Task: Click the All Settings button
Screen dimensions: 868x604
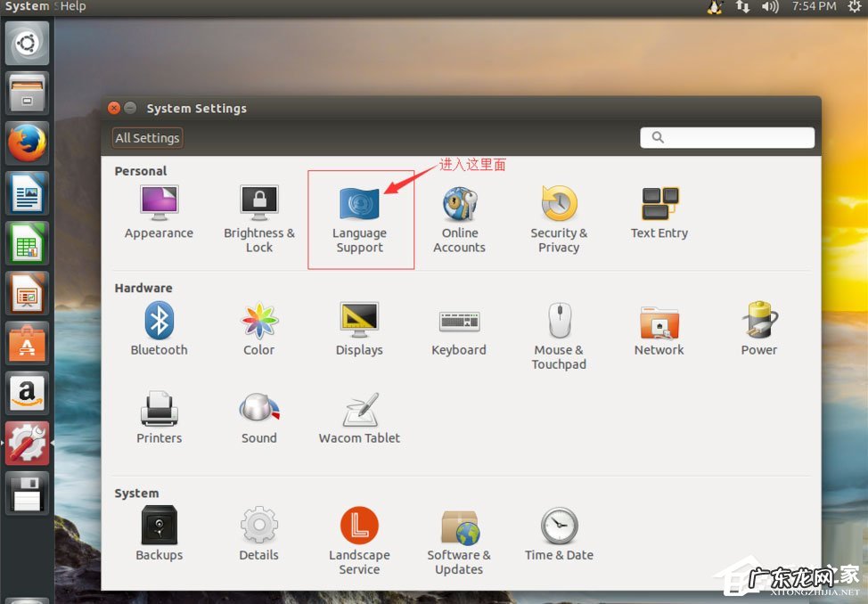Action: pos(146,137)
